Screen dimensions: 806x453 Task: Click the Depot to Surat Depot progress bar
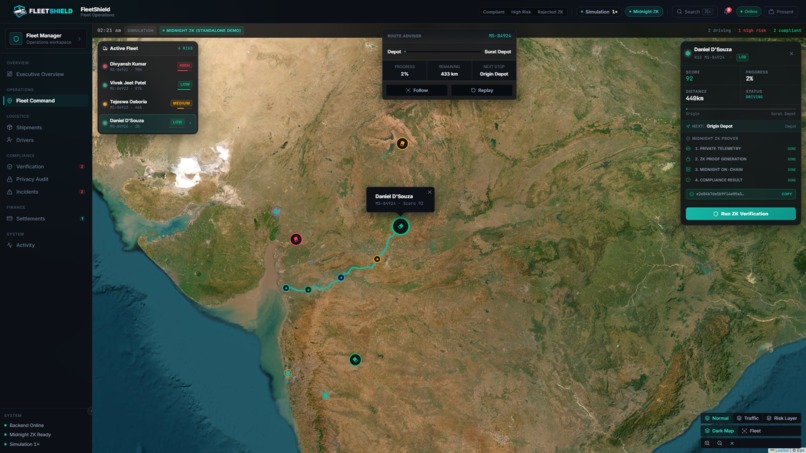tap(443, 52)
